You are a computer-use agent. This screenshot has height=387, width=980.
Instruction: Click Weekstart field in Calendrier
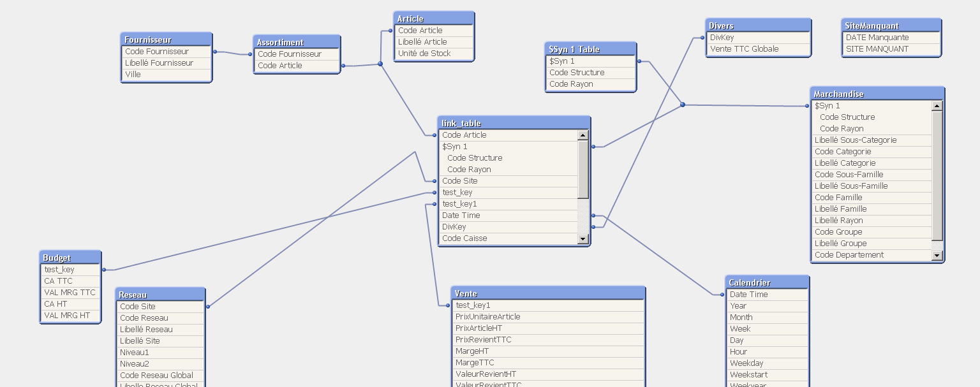[767, 375]
